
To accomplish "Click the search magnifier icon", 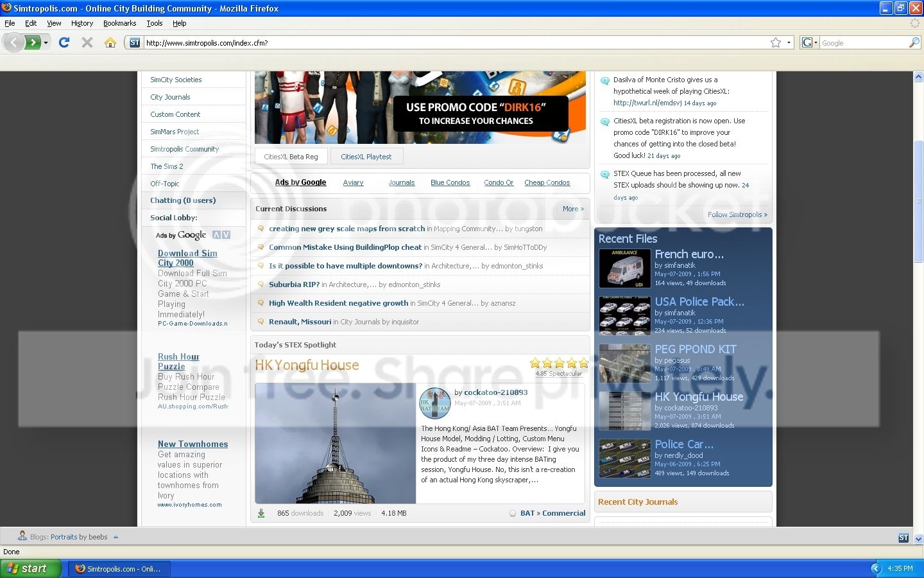I will tap(914, 42).
